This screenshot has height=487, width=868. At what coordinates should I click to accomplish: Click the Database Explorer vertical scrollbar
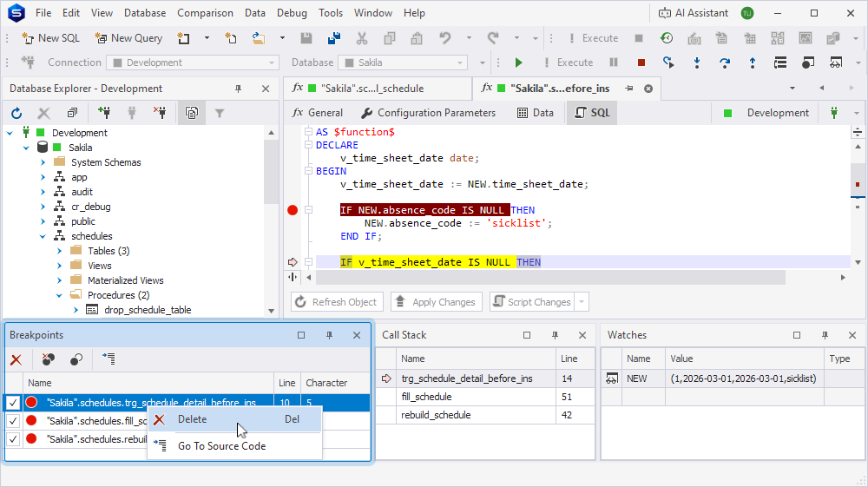click(x=271, y=172)
